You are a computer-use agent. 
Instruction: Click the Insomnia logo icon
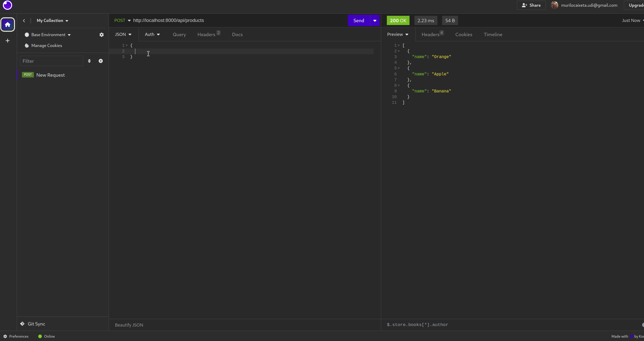point(7,5)
